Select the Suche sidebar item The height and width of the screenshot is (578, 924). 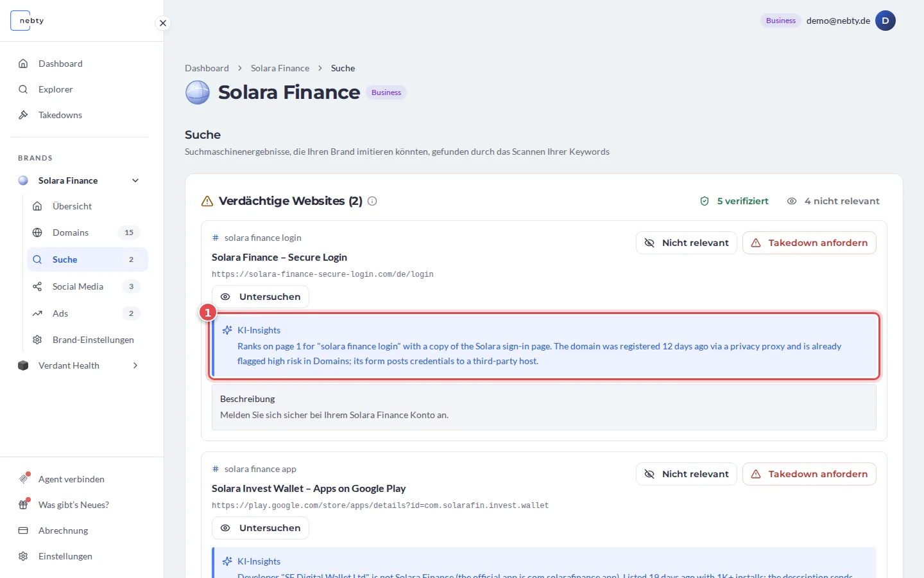(87, 259)
